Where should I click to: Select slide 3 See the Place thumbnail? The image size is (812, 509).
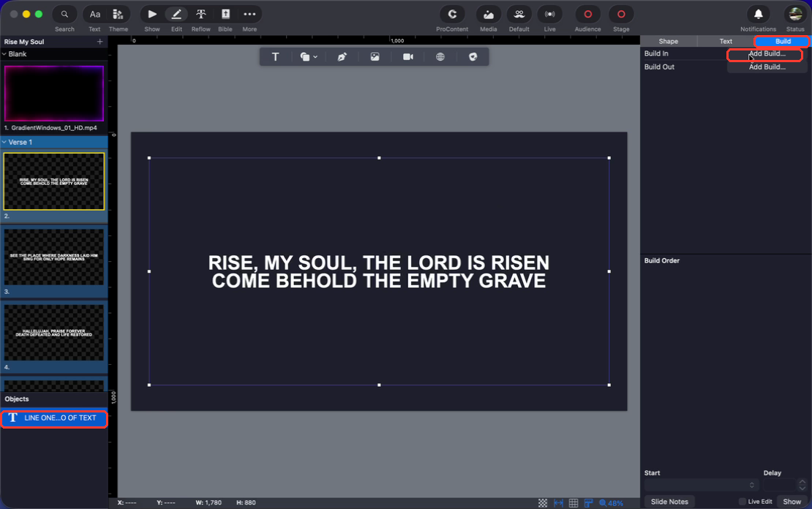click(54, 257)
